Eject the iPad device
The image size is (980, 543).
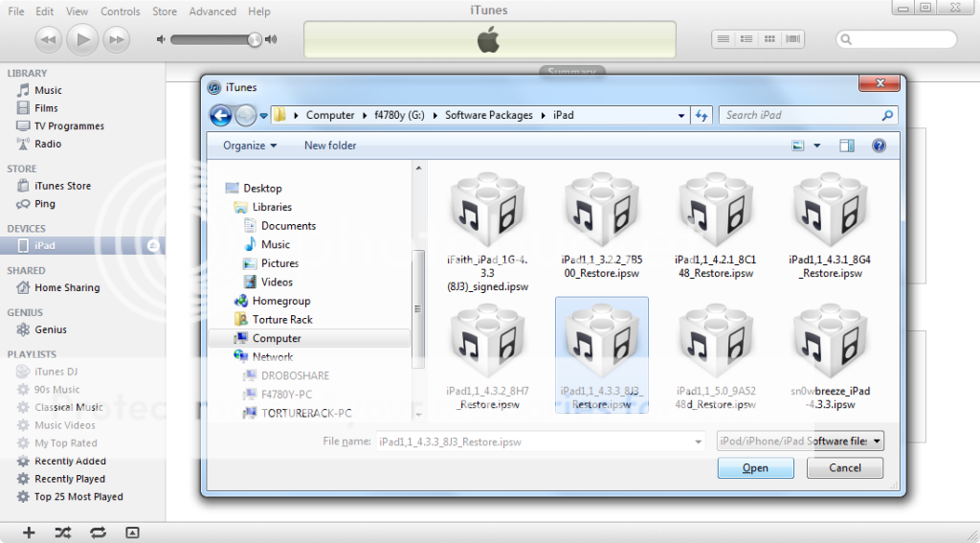pos(153,246)
